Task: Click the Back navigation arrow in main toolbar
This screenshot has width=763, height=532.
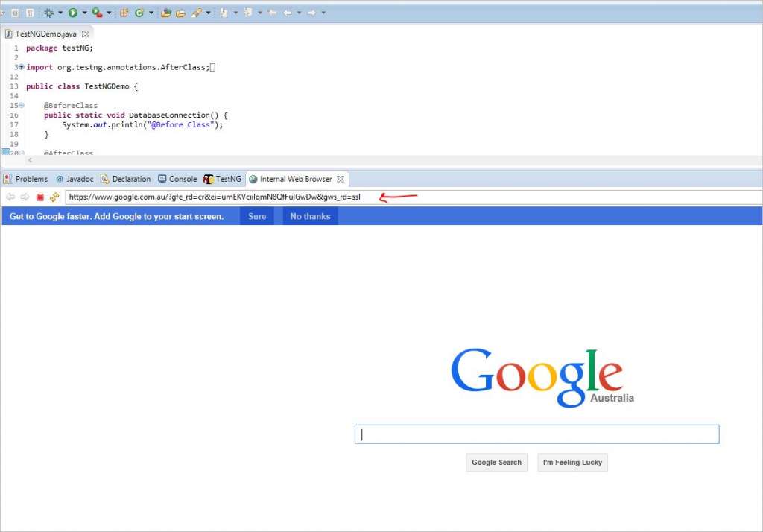Action: tap(288, 13)
